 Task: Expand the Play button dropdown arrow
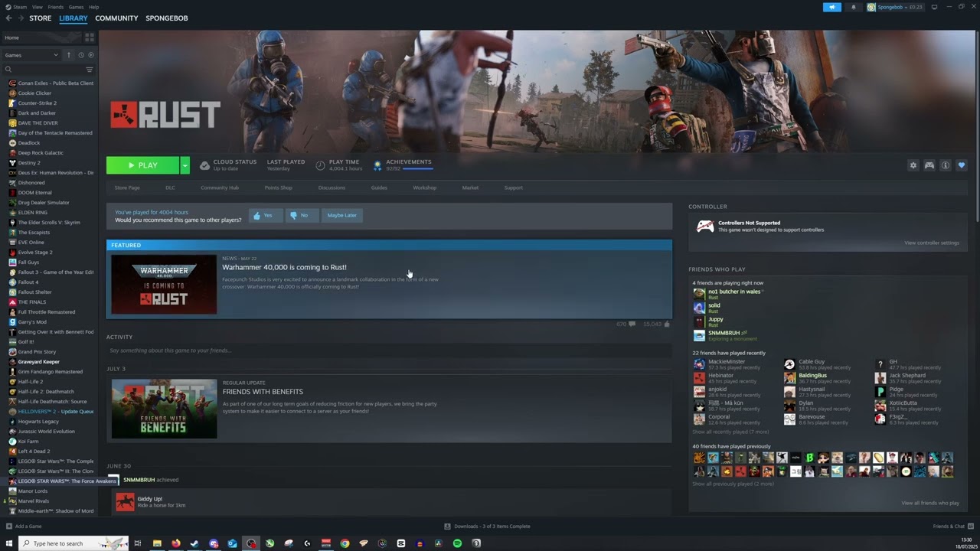tap(185, 165)
